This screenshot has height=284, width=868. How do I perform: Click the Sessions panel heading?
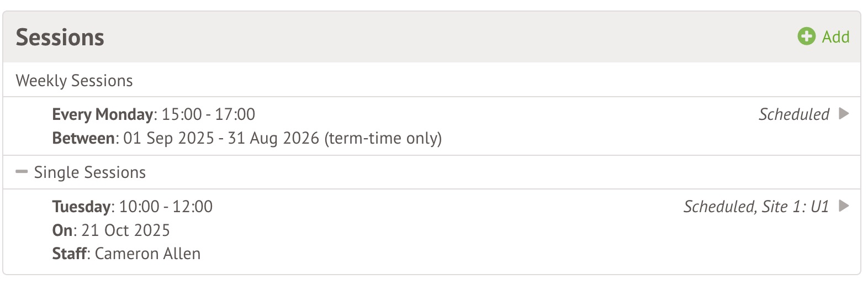pyautogui.click(x=60, y=38)
